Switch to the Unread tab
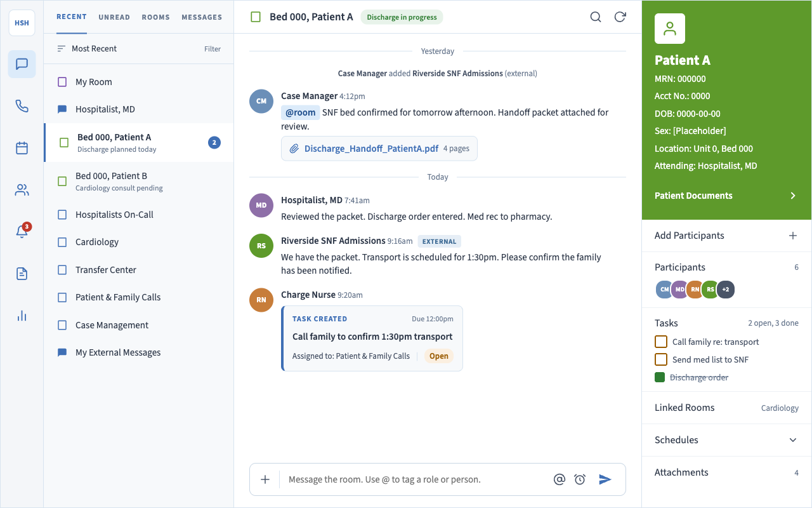This screenshot has width=812, height=508. [114, 17]
